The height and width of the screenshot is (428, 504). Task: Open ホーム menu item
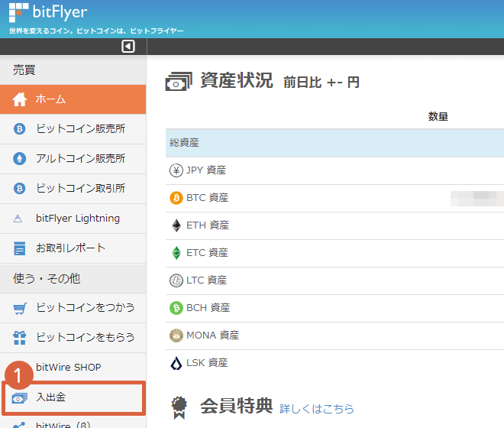point(73,99)
